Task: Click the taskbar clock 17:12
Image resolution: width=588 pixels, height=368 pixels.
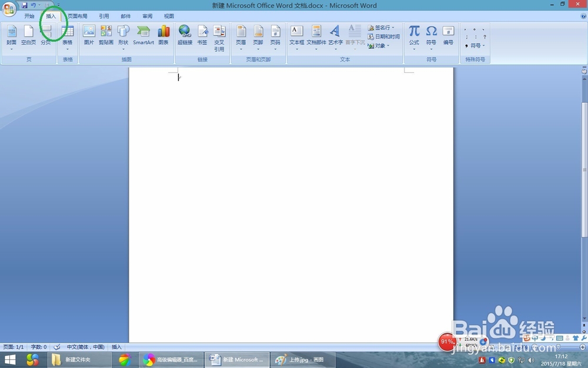Action: point(561,356)
